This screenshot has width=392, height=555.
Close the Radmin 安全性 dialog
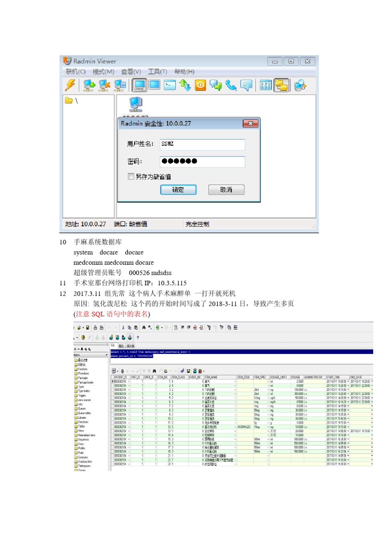pos(250,123)
